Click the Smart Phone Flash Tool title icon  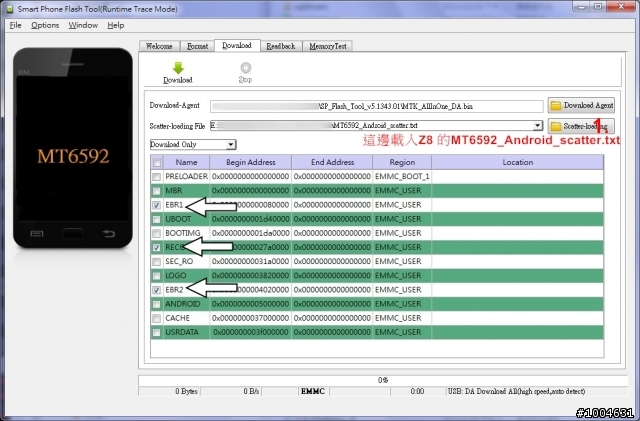point(9,9)
